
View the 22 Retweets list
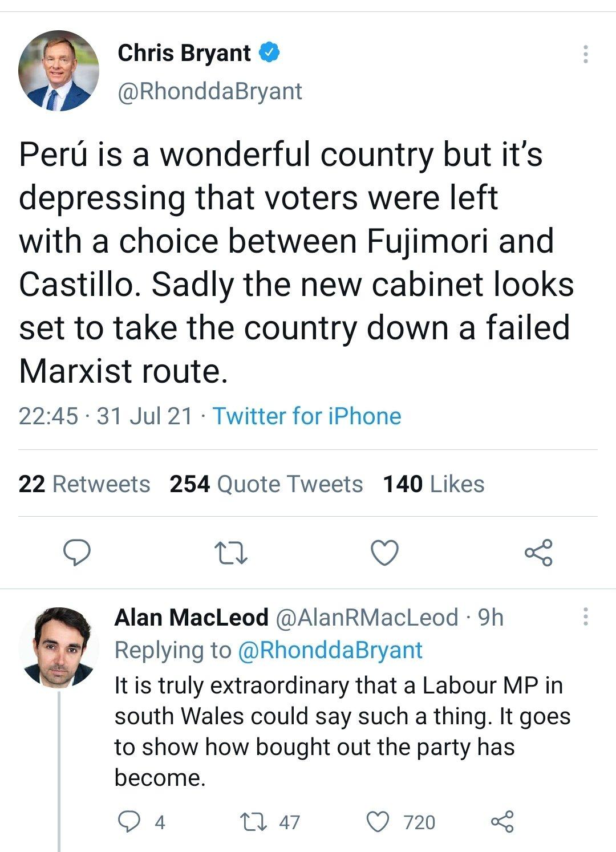tap(84, 484)
